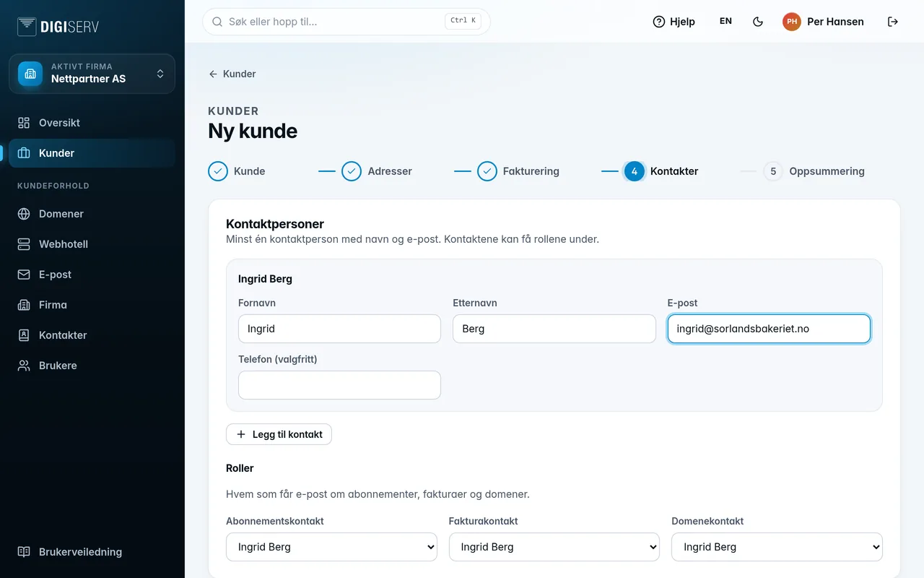Open the Fakturakontakt dropdown

click(554, 547)
